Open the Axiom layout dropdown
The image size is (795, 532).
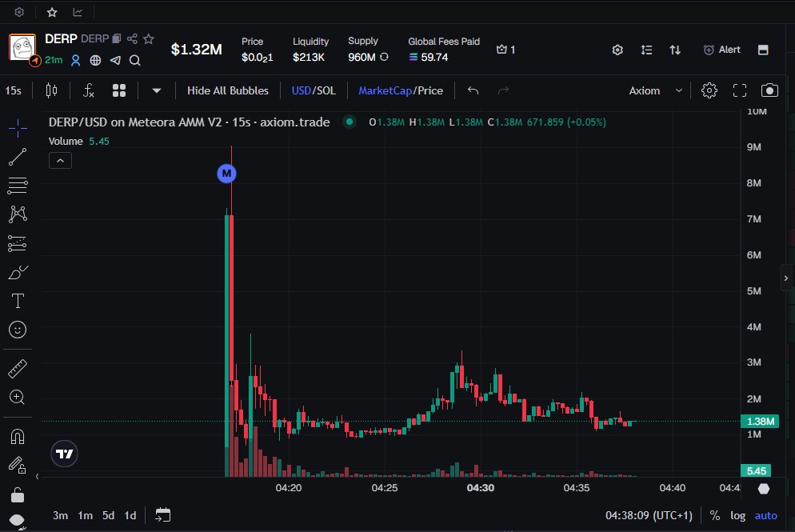tap(656, 90)
